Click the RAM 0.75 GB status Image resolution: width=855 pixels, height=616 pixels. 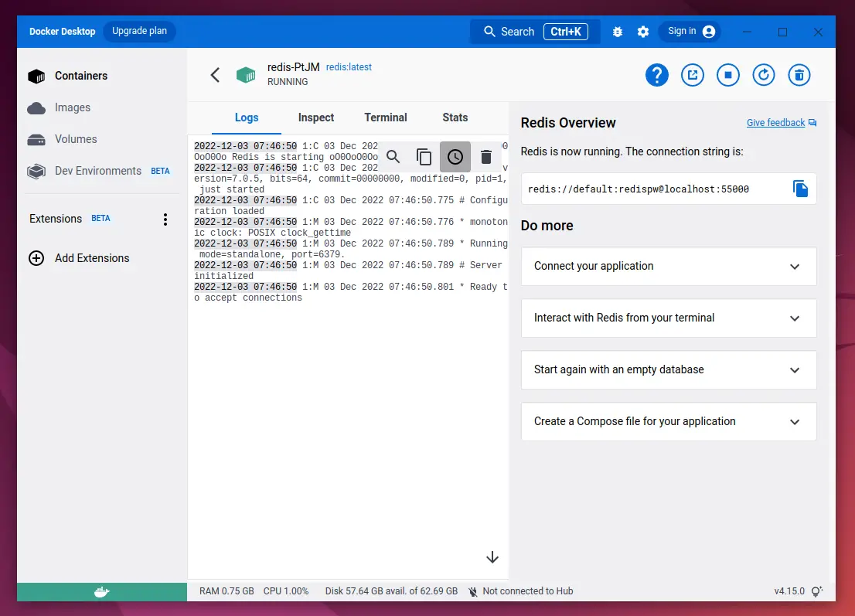[x=227, y=591]
